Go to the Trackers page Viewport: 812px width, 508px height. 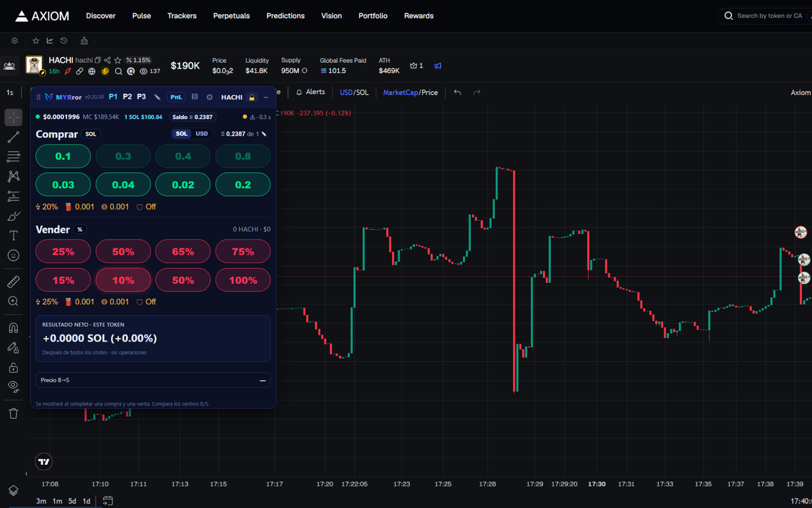(182, 16)
